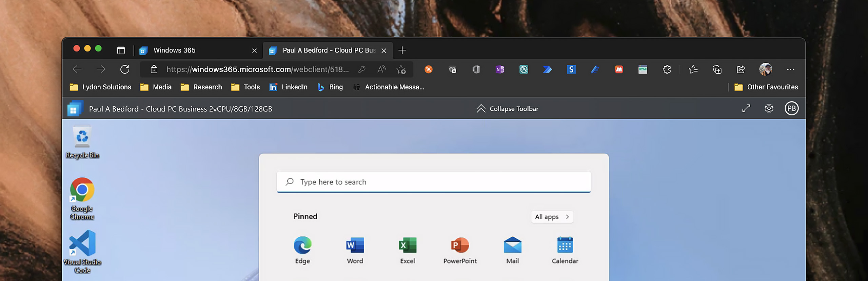Viewport: 868px width, 281px height.
Task: Open the pinned Excel app
Action: click(x=408, y=250)
